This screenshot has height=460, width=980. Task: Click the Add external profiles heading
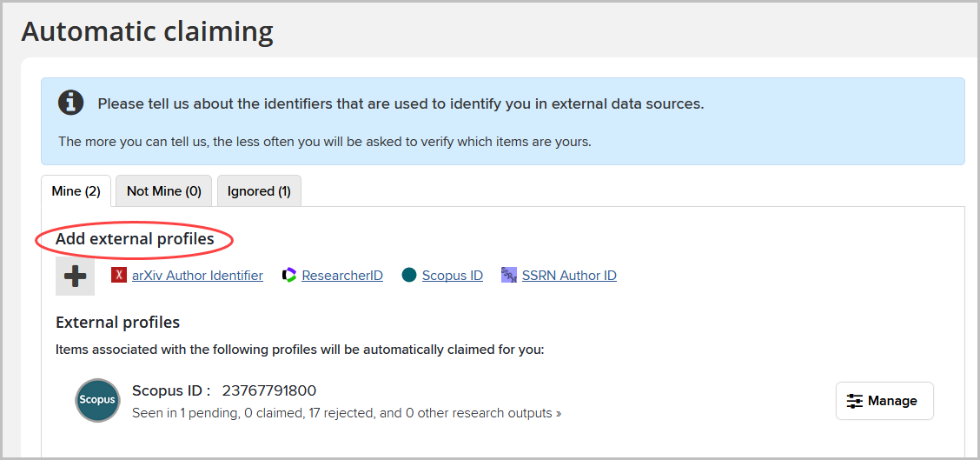(x=135, y=239)
